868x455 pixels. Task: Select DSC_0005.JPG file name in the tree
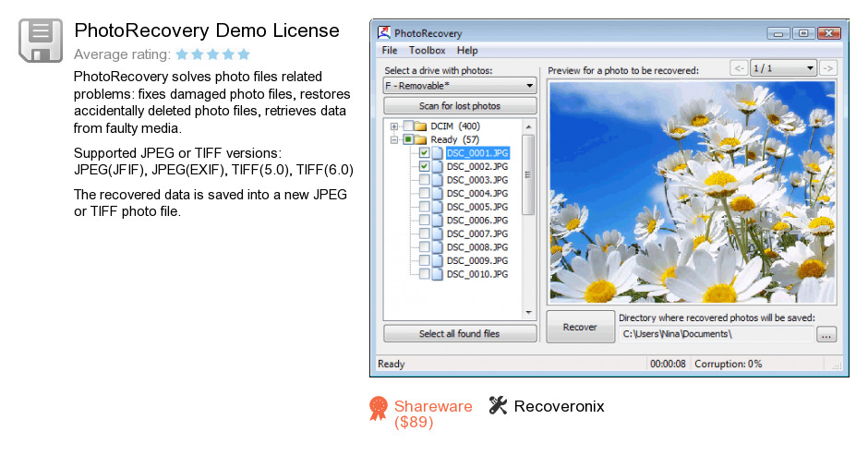click(x=477, y=207)
